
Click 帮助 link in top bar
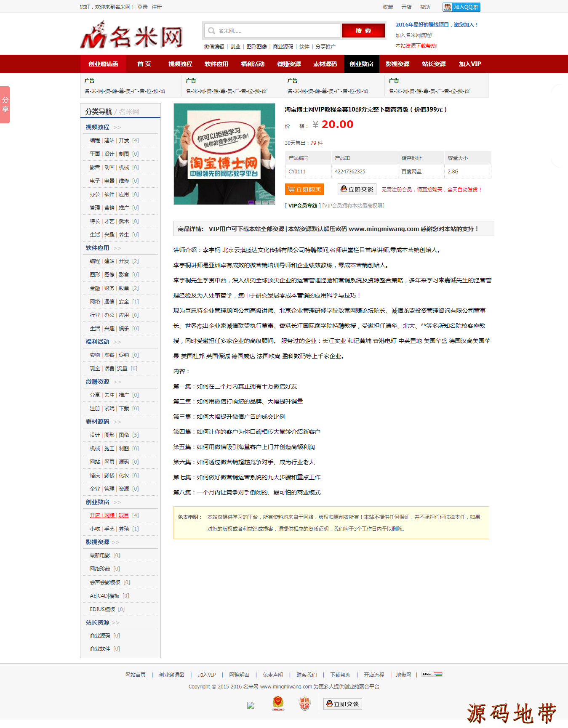coord(425,7)
